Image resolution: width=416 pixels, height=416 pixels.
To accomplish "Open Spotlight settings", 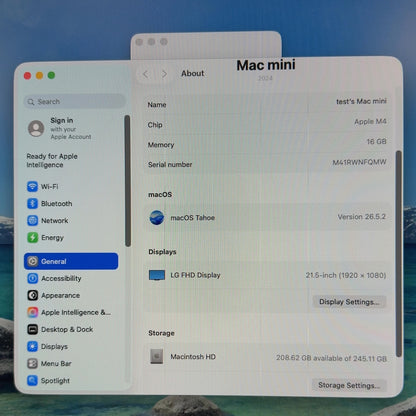I will click(49, 380).
